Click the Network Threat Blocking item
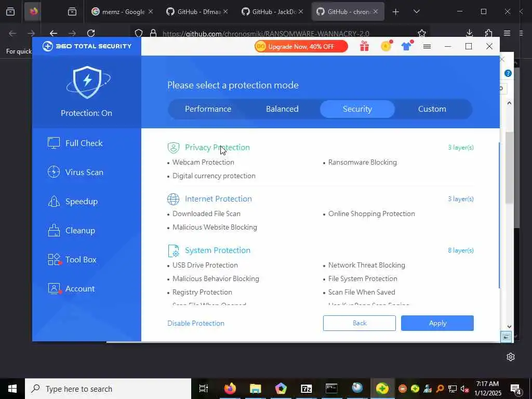Screen dimensions: 532x399 point(366,265)
